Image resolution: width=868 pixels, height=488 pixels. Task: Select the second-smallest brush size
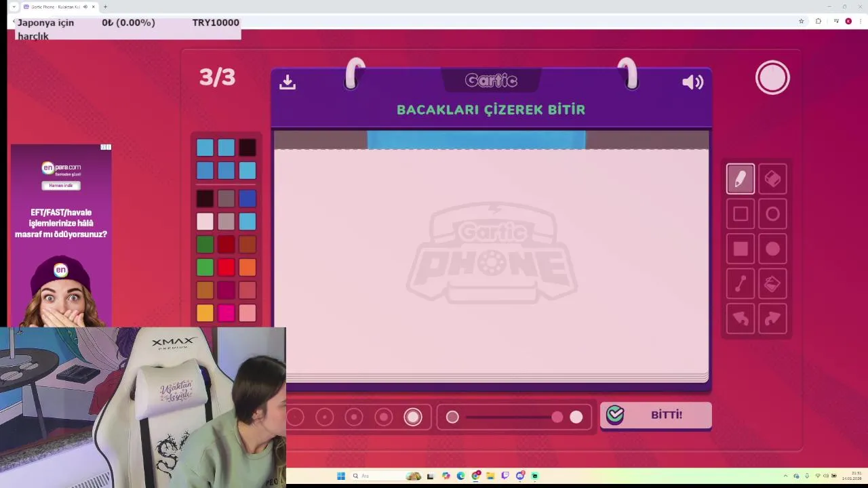pos(325,417)
